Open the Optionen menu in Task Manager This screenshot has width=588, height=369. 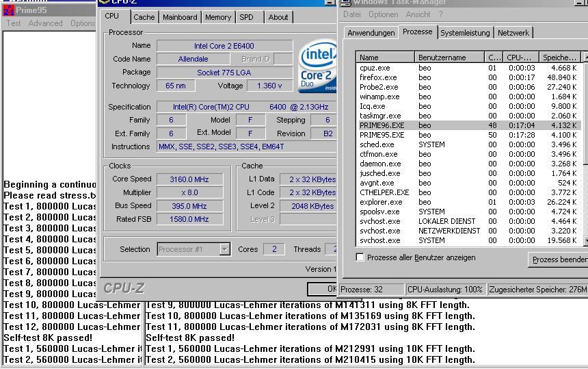(383, 14)
